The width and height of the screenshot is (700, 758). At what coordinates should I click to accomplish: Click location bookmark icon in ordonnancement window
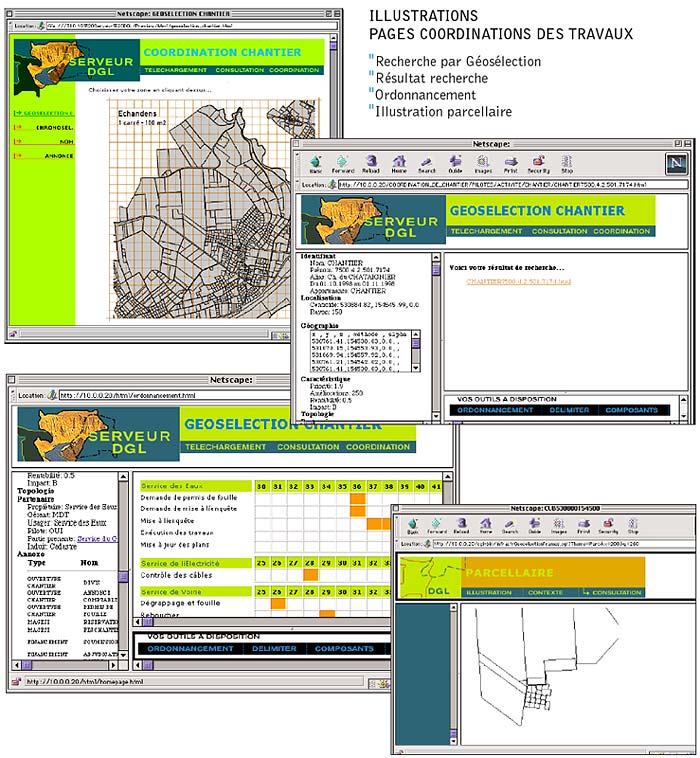(x=52, y=395)
